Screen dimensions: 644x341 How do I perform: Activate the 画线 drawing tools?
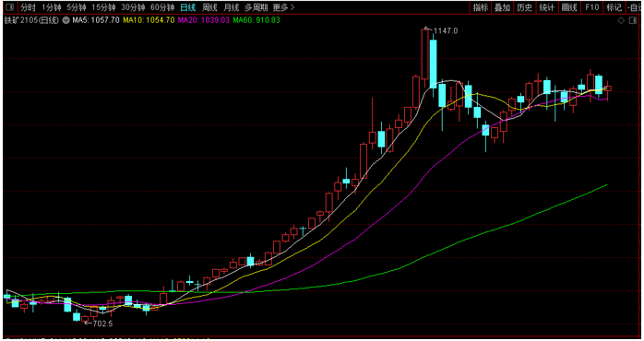569,7
